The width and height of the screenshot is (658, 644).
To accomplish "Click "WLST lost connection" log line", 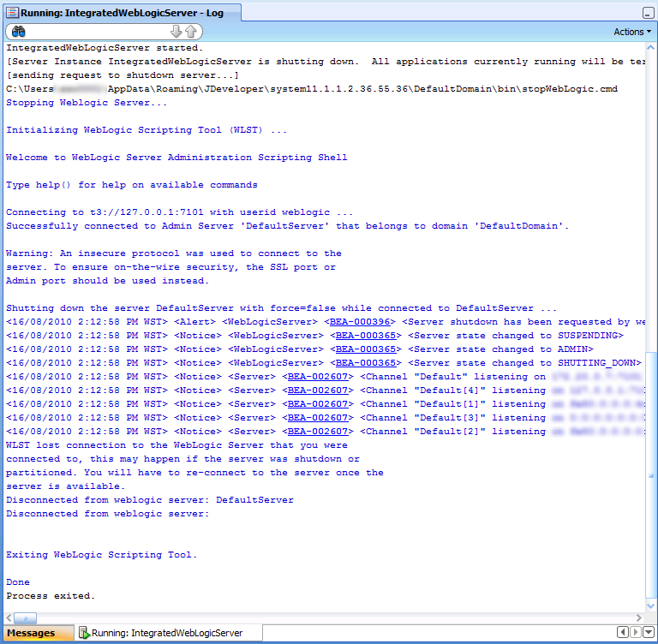I will click(x=176, y=445).
